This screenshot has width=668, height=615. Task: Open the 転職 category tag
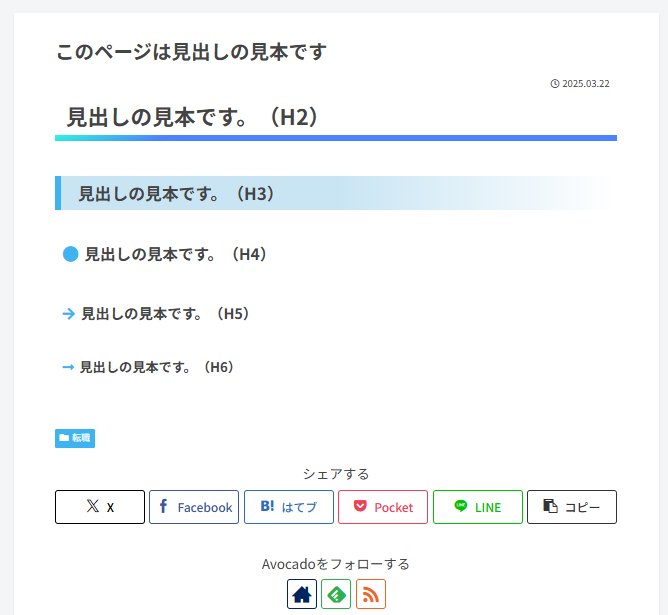click(x=75, y=438)
